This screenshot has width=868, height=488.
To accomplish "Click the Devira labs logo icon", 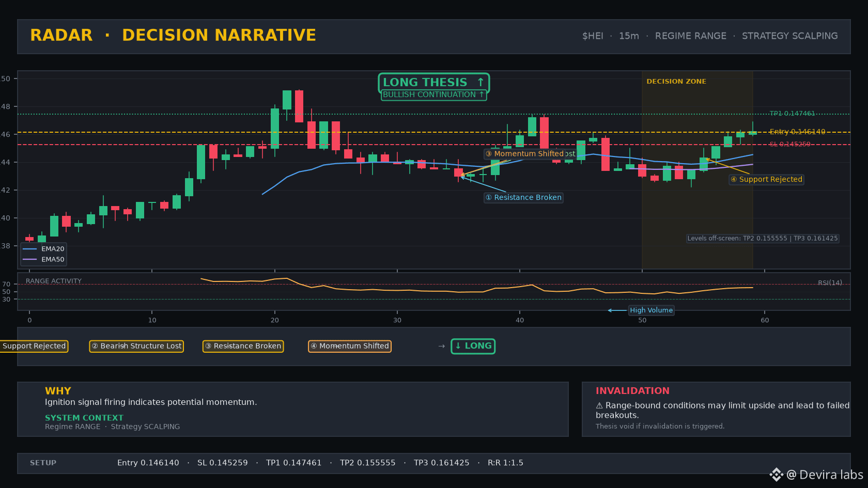I will [776, 475].
